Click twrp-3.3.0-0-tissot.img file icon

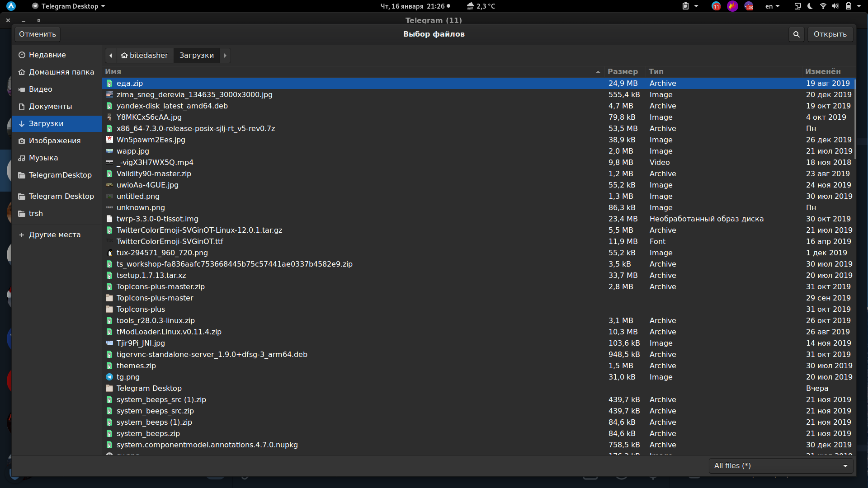109,219
